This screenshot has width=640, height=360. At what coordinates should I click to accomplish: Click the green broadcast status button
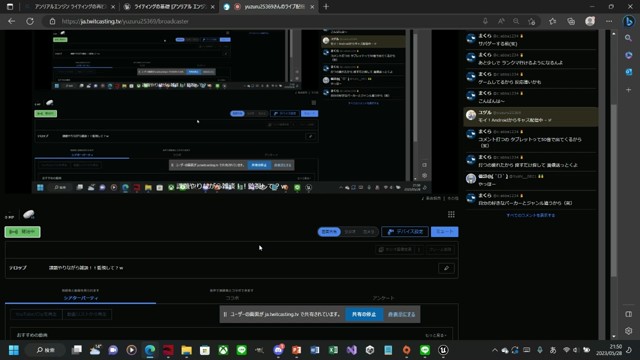tap(22, 232)
